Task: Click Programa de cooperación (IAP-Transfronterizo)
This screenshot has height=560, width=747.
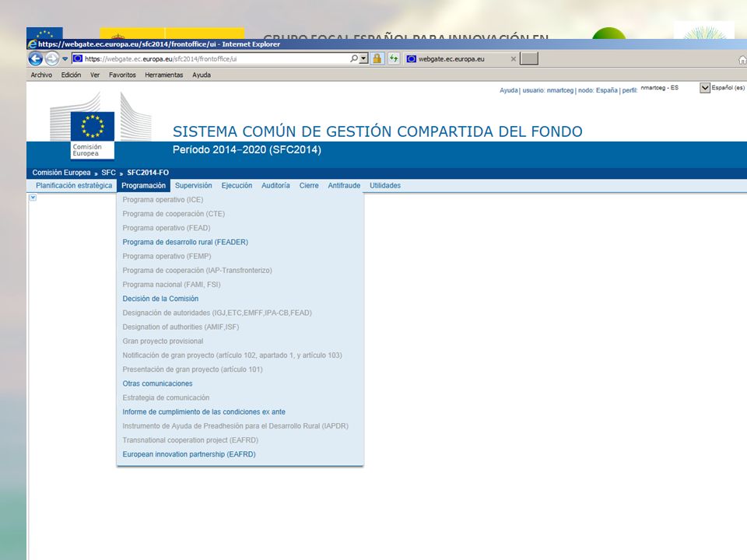Action: 197,270
